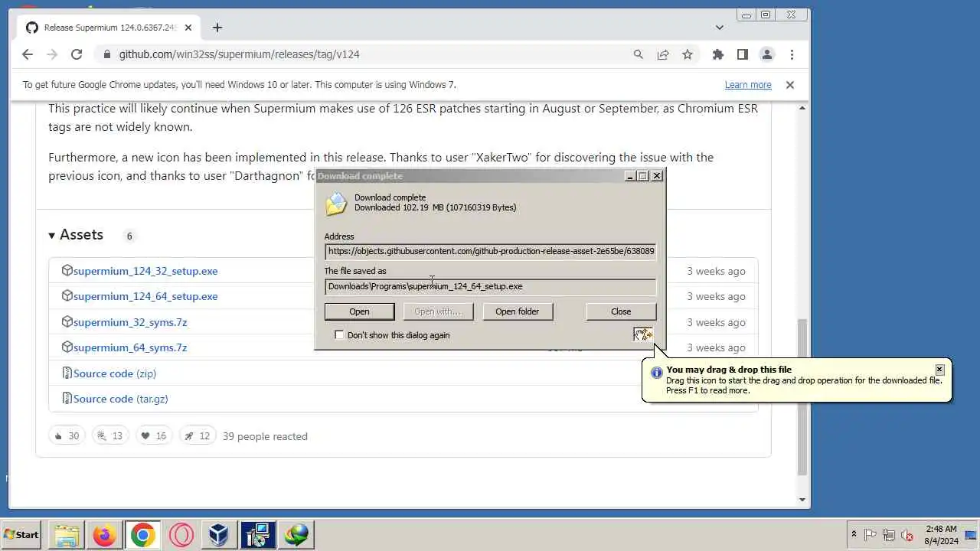Download supermium_124_64_setup.exe
Viewport: 980px width, 551px height.
coord(145,296)
